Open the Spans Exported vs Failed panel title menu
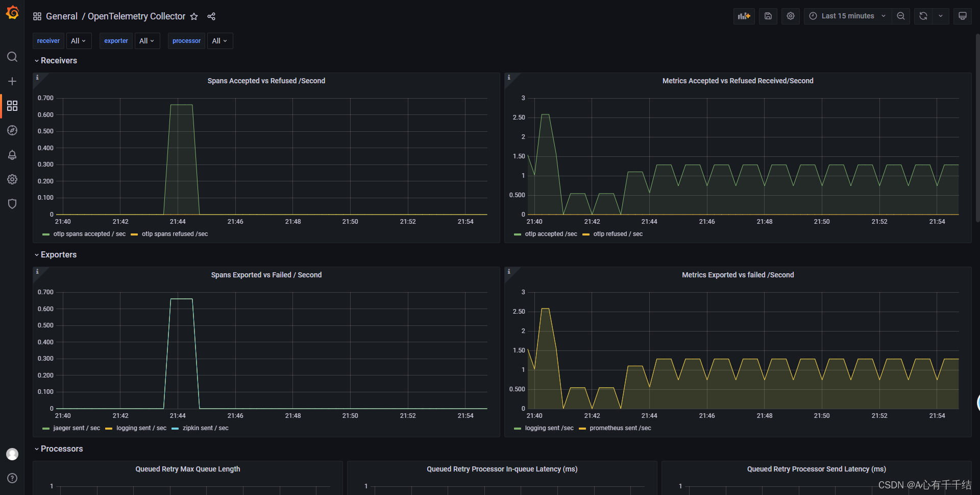980x495 pixels. point(266,275)
